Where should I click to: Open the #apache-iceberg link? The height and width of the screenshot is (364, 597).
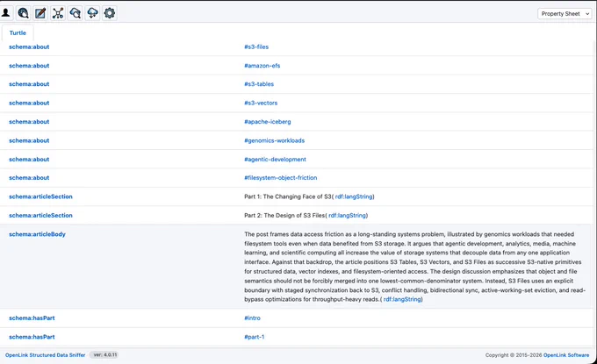pos(267,122)
